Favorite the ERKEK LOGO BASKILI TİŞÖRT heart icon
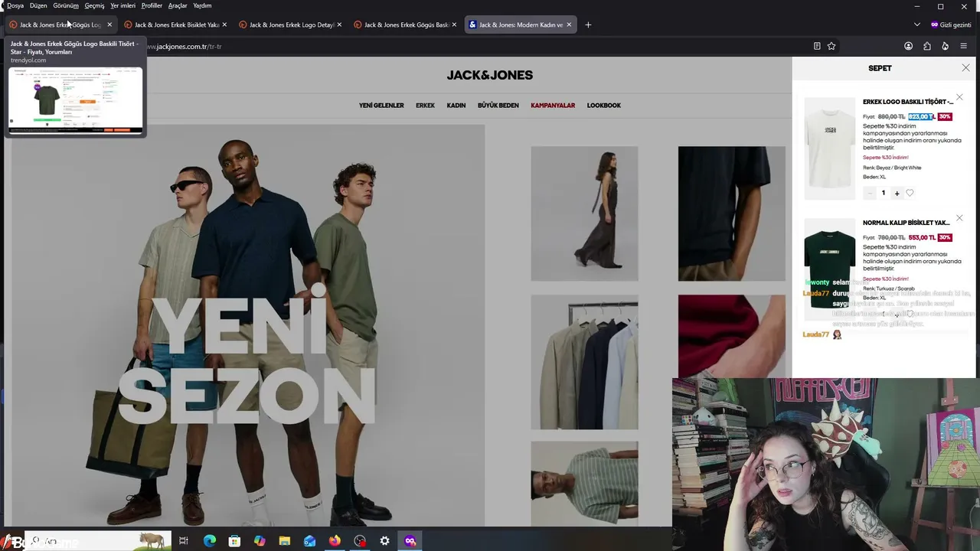The height and width of the screenshot is (551, 980). pyautogui.click(x=910, y=193)
